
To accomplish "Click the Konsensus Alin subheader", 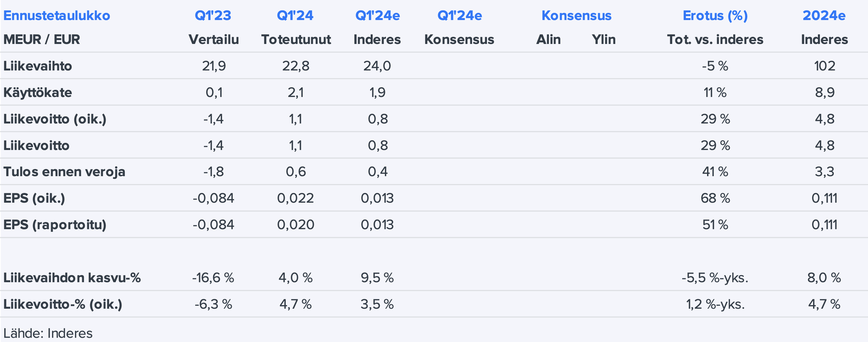I will click(x=549, y=39).
